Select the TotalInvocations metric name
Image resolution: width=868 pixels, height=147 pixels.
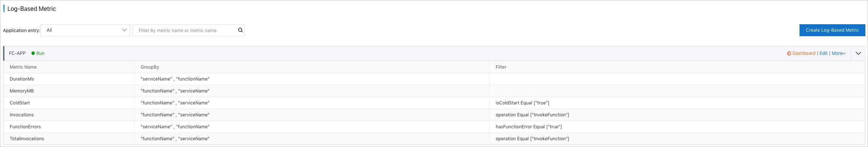27,139
